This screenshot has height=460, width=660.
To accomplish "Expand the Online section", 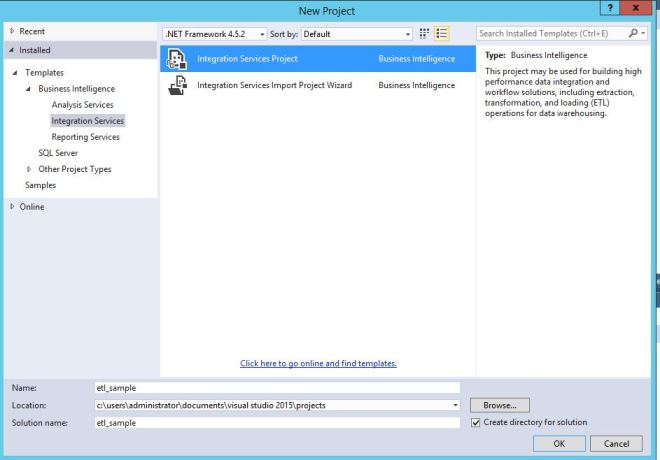I will tap(12, 207).
